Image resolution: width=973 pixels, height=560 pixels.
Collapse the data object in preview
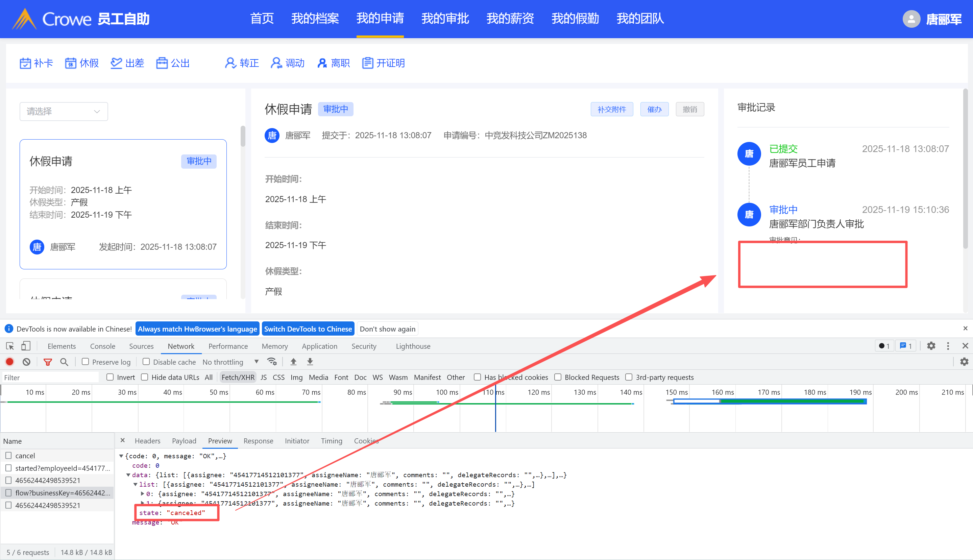point(128,475)
